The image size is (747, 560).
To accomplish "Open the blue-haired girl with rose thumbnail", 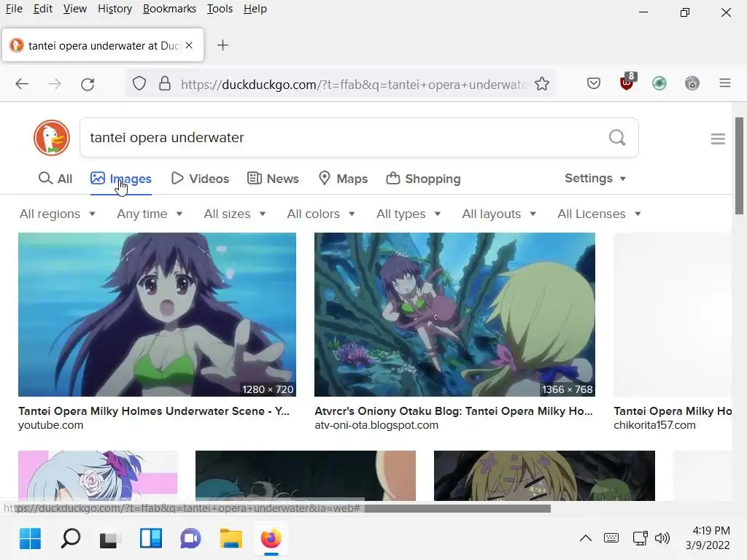I will (98, 475).
